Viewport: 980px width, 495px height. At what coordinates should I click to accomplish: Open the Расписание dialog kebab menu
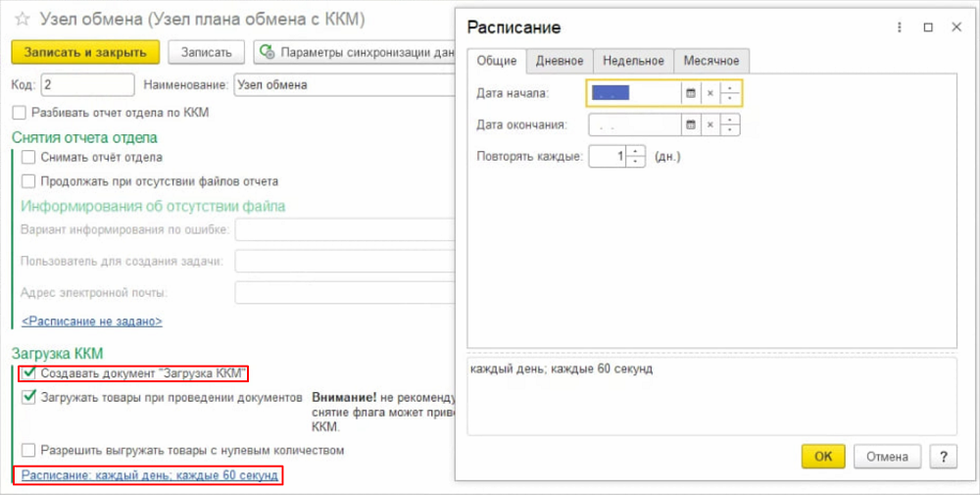(x=898, y=27)
